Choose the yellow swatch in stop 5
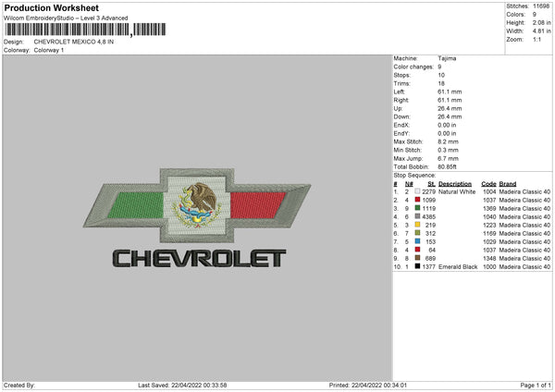Viewport: 555px width, 392px height. [418, 225]
